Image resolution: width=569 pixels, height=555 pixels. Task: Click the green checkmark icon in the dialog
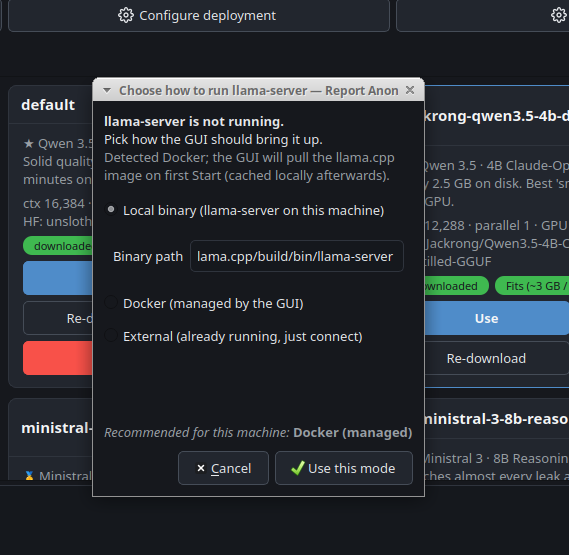pos(298,468)
